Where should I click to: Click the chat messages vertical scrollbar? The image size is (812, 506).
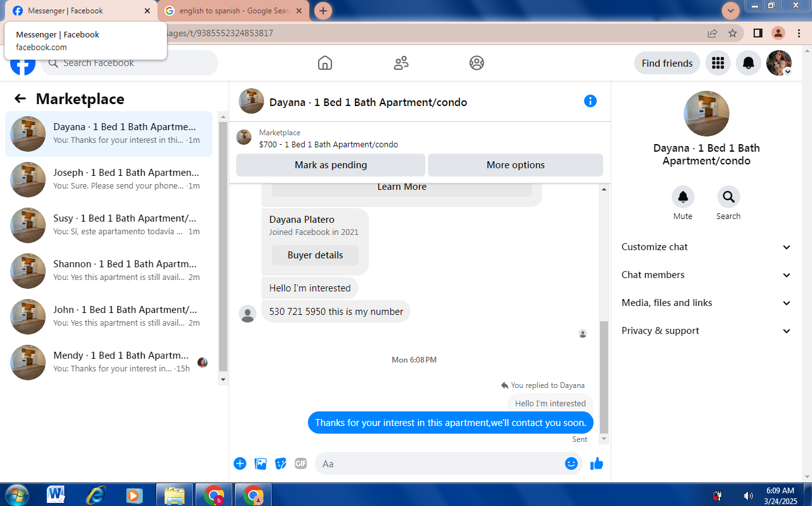coord(604,314)
